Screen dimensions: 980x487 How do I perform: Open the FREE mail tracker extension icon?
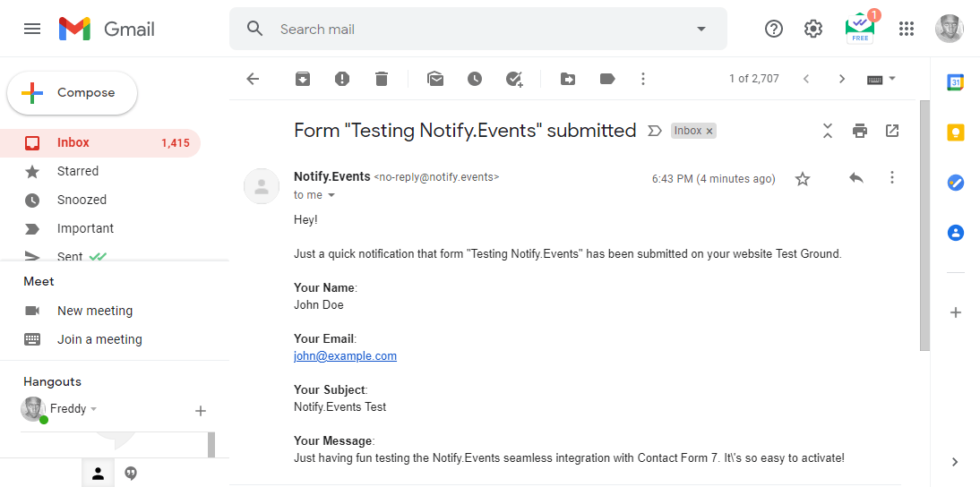pyautogui.click(x=861, y=28)
